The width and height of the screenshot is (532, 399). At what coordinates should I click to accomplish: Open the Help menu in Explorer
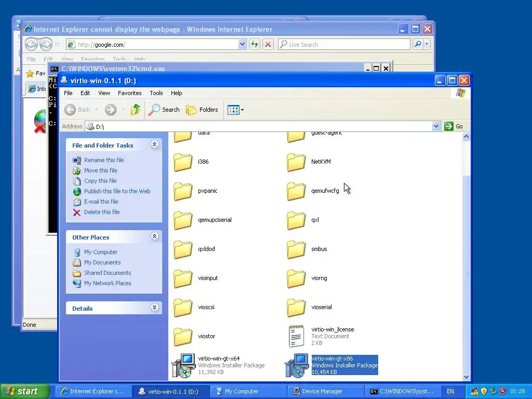tap(177, 93)
